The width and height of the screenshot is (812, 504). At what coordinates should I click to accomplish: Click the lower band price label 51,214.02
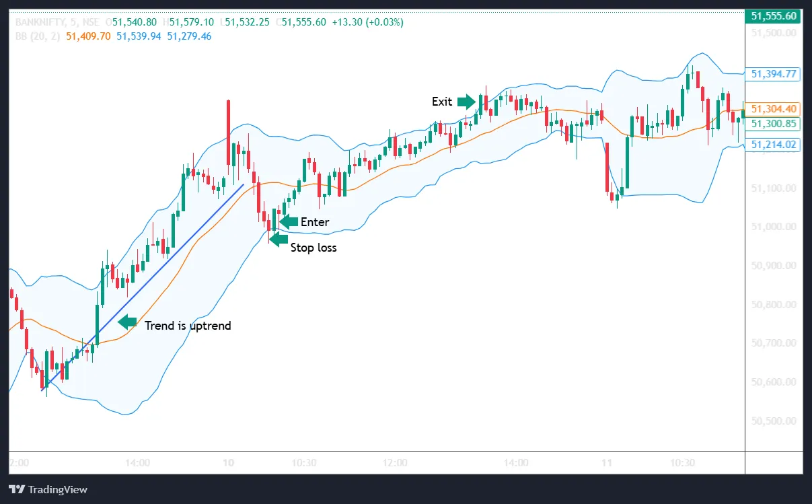point(774,144)
